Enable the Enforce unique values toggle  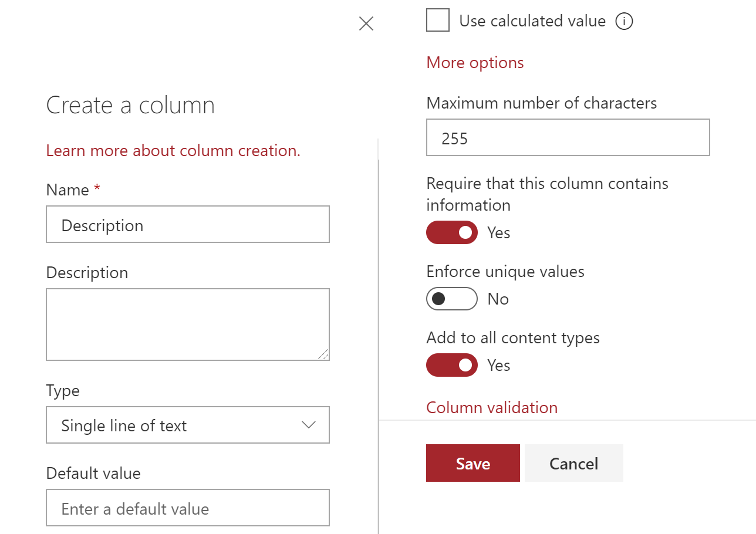(x=451, y=299)
